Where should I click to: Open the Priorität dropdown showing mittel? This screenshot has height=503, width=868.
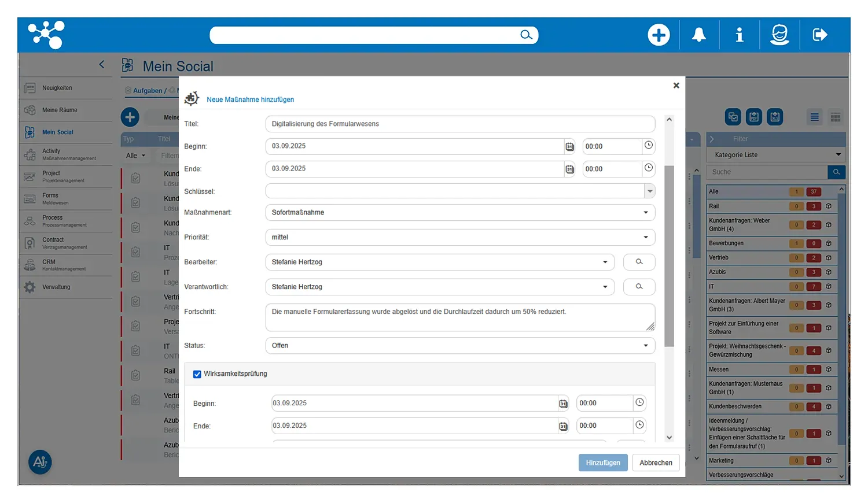click(646, 238)
